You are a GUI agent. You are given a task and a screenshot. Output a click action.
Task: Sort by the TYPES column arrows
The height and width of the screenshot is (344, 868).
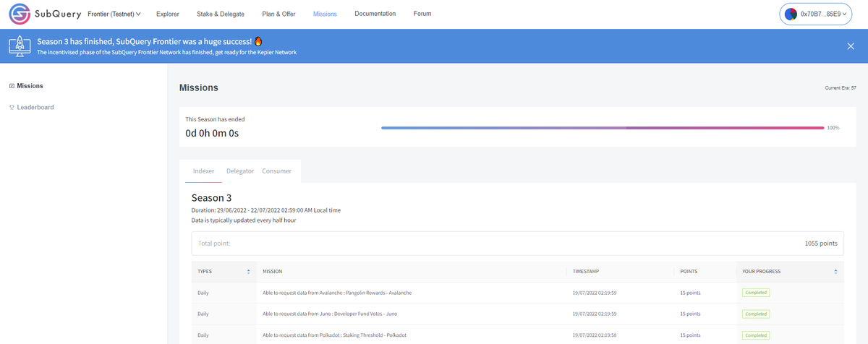click(x=248, y=272)
